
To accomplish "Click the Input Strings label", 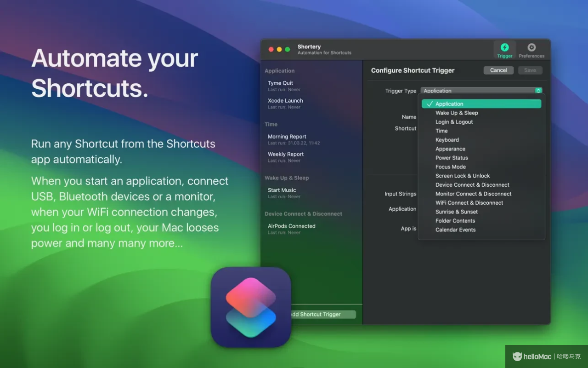I will point(401,194).
